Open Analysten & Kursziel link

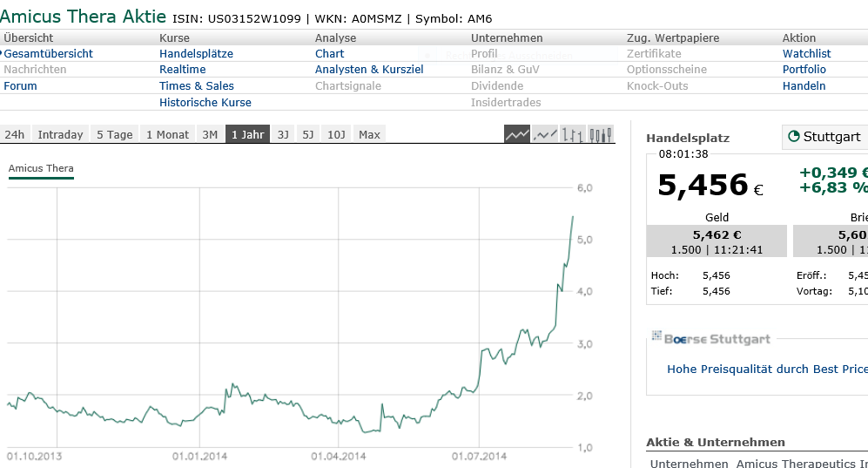369,69
